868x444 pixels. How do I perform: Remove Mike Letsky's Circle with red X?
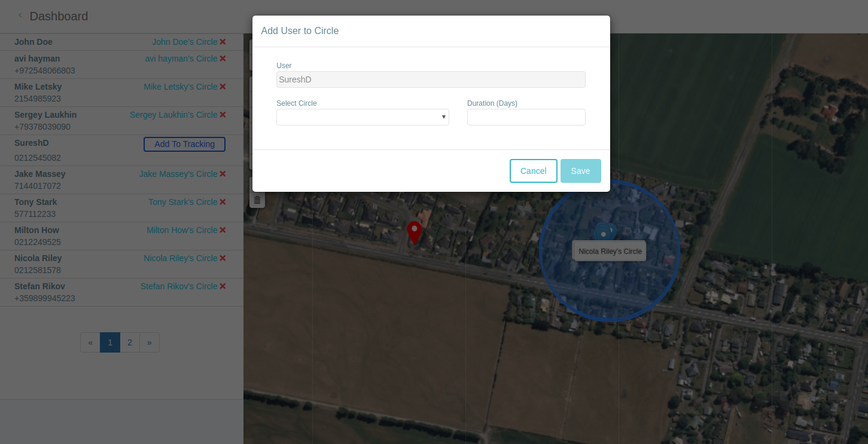(223, 87)
